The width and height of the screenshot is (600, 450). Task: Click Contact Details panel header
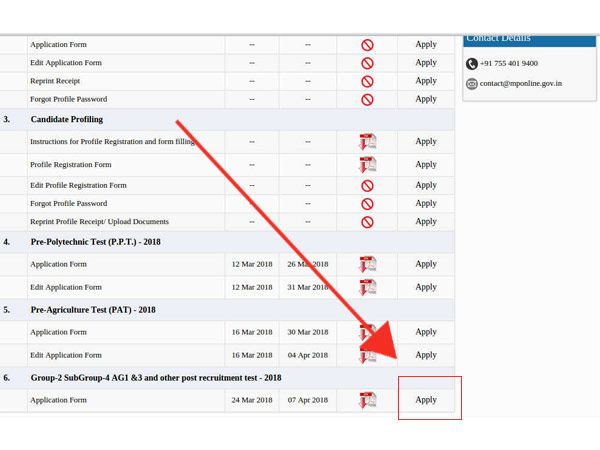[x=530, y=41]
